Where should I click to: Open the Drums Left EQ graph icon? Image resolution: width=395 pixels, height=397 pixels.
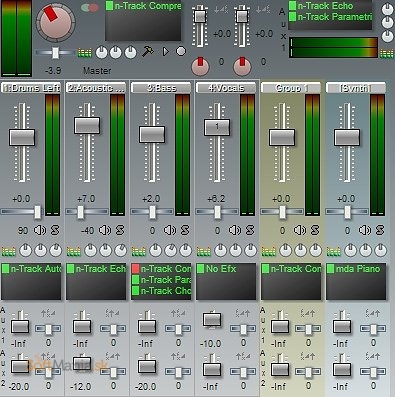(8, 251)
